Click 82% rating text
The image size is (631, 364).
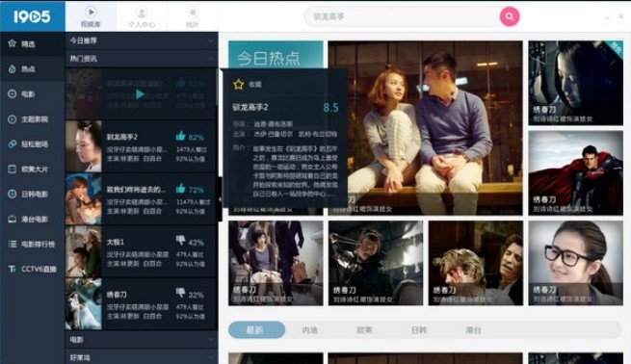pos(196,138)
